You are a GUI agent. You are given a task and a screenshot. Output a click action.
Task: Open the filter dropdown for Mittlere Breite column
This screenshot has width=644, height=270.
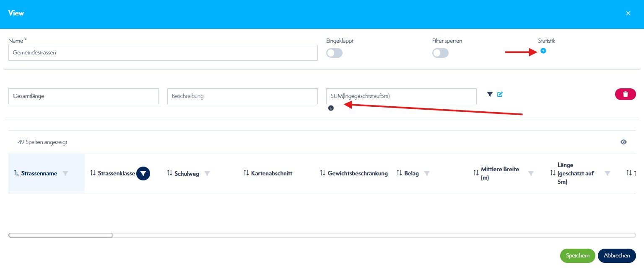click(x=531, y=173)
